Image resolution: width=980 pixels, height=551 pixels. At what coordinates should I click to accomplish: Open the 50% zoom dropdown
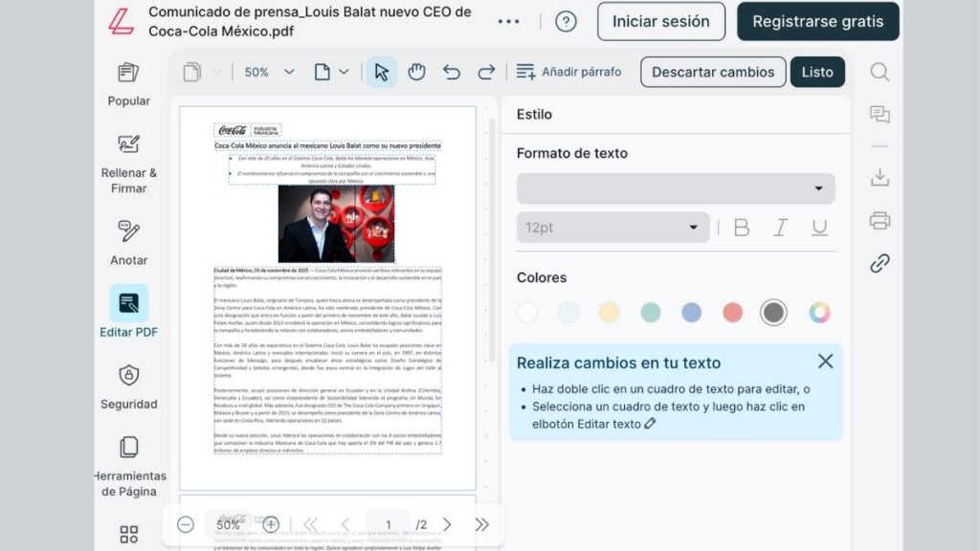pyautogui.click(x=268, y=71)
